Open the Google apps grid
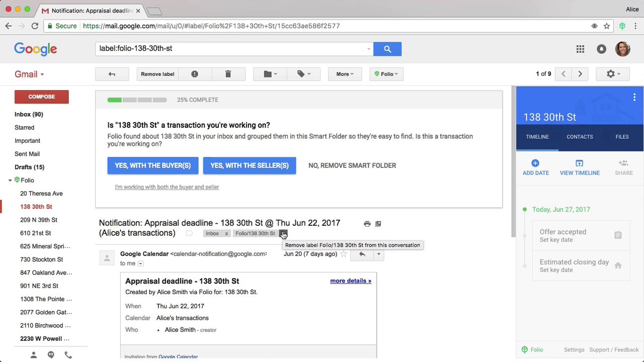 [x=580, y=49]
